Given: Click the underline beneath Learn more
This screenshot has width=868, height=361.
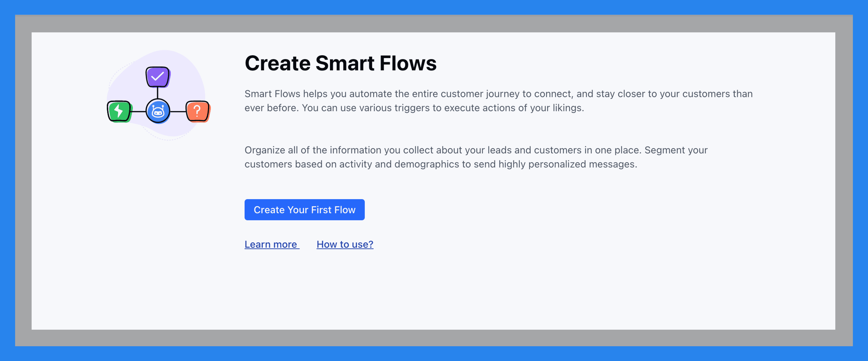Looking at the screenshot, I should coord(271,251).
